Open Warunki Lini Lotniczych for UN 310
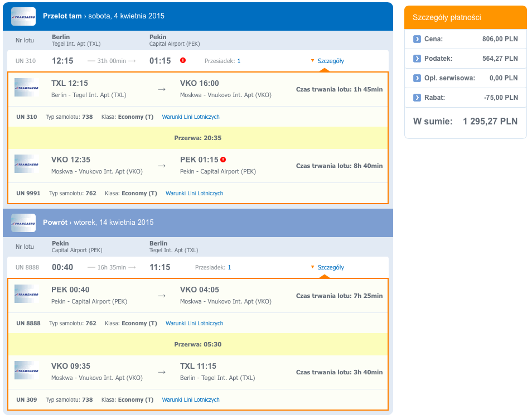 [x=191, y=117]
